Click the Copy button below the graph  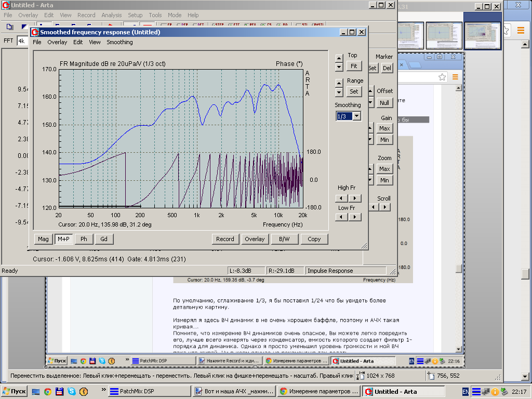pos(314,239)
